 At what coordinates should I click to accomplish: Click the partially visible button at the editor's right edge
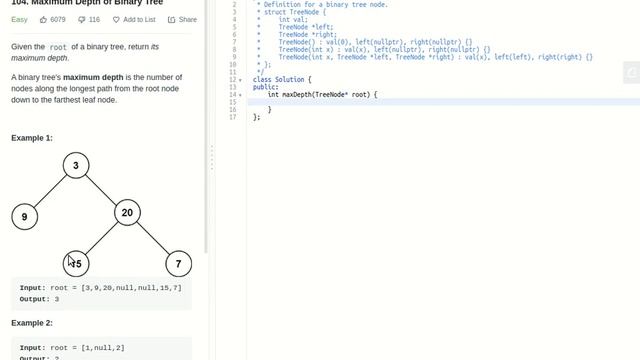pyautogui.click(x=632, y=73)
